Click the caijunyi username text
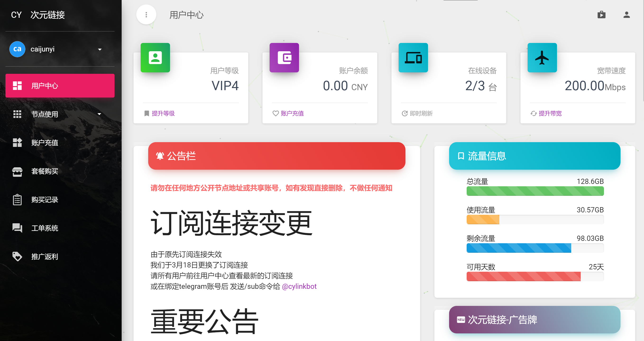 (x=42, y=49)
